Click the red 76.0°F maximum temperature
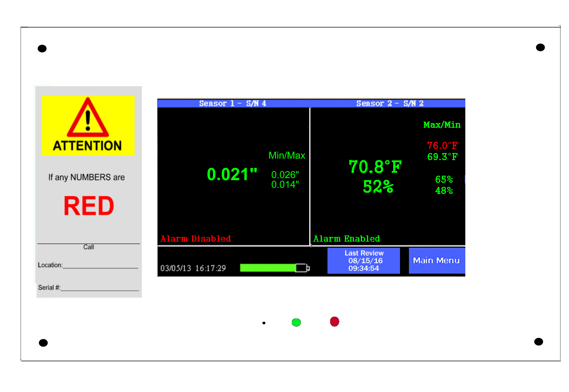 [x=442, y=145]
